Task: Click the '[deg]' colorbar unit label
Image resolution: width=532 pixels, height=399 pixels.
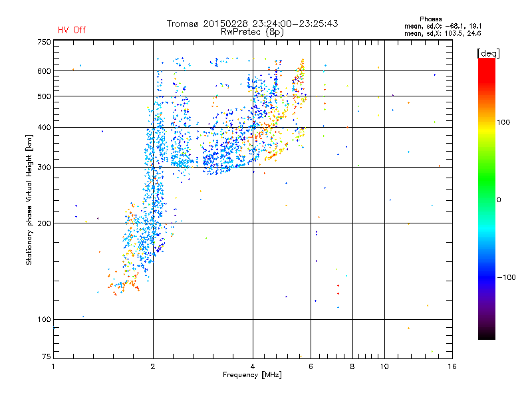Action: pos(488,53)
